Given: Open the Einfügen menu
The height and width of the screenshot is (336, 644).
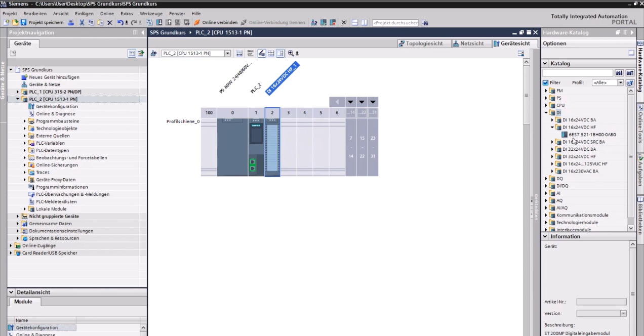Looking at the screenshot, I should pyautogui.click(x=84, y=14).
